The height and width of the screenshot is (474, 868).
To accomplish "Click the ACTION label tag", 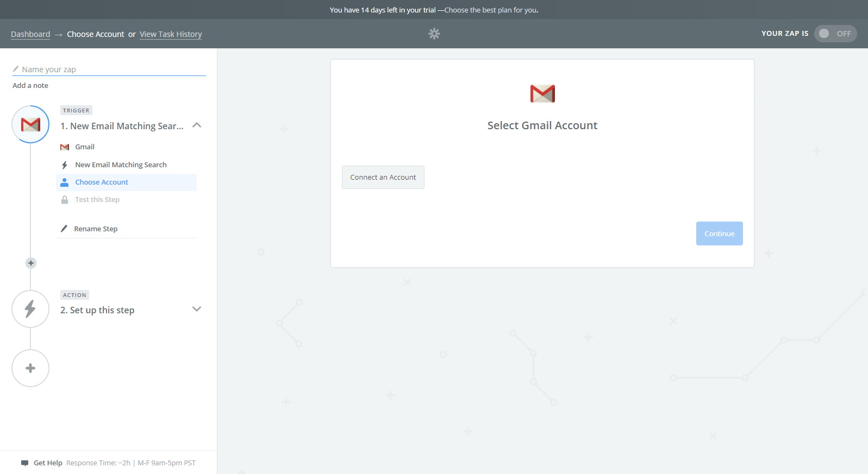I will (x=74, y=295).
